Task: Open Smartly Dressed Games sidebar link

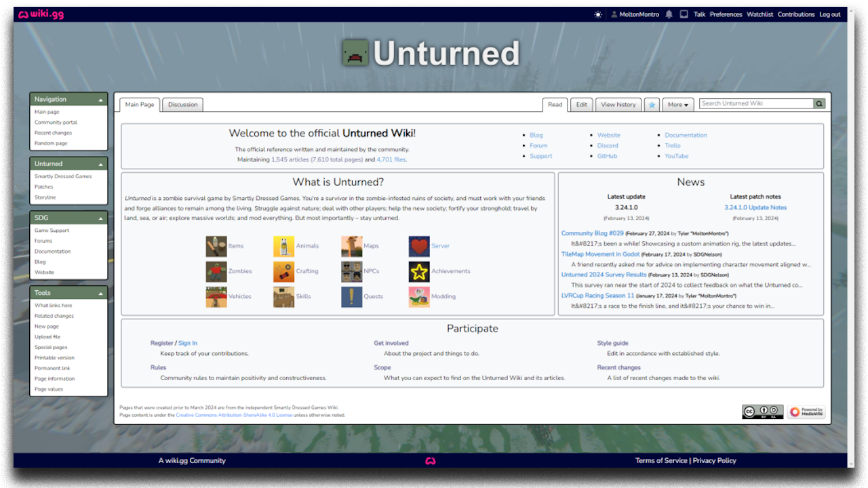Action: click(x=63, y=176)
